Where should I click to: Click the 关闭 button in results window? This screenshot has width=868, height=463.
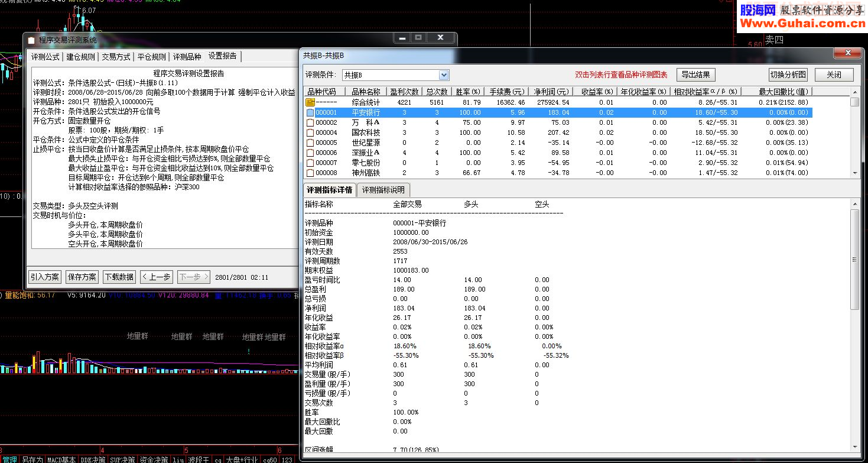(834, 75)
